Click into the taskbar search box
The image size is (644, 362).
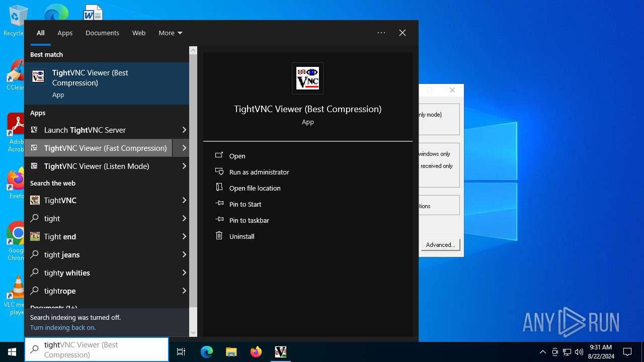pos(97,349)
